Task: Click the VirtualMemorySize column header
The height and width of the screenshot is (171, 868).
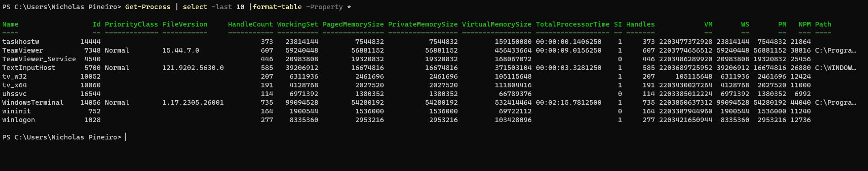Action: pos(497,24)
